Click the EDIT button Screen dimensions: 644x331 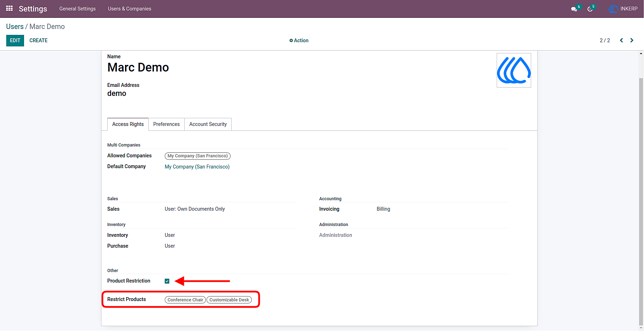(x=15, y=40)
